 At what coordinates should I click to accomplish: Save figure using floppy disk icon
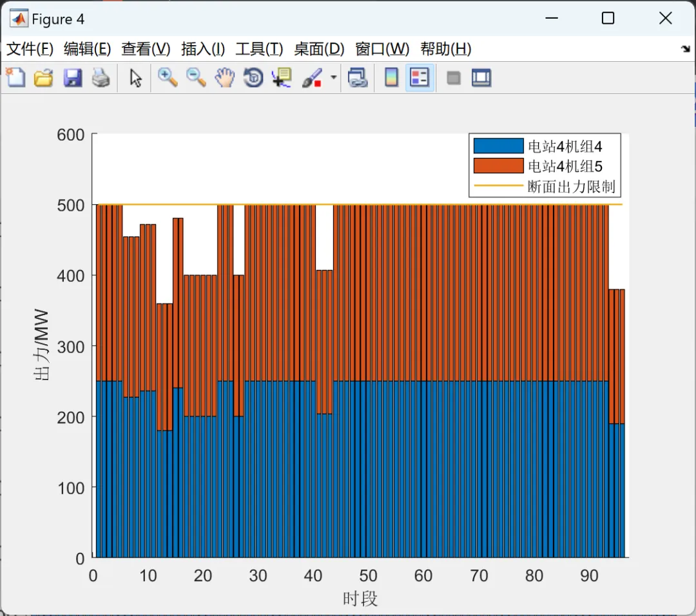click(72, 78)
